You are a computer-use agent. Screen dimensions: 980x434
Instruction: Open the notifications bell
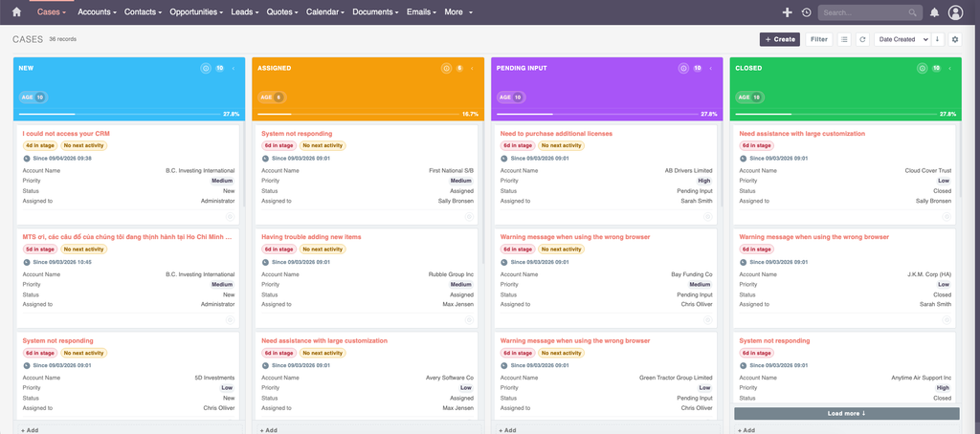pos(934,12)
